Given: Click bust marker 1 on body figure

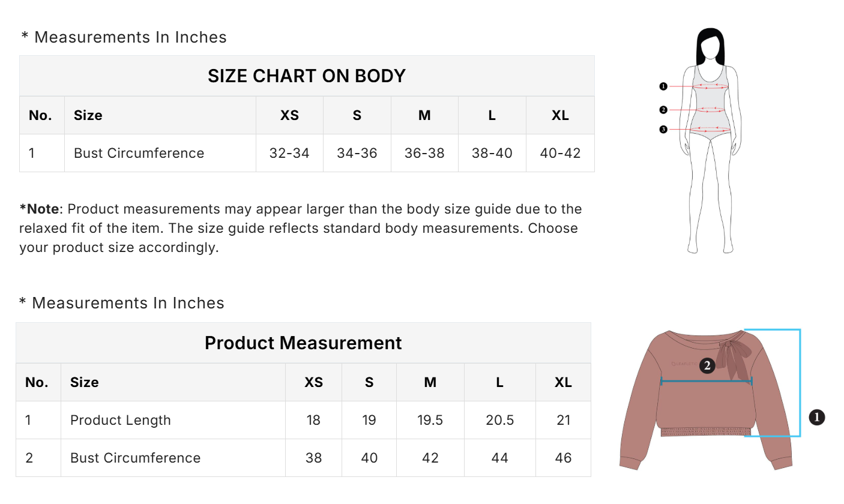Looking at the screenshot, I should tap(663, 86).
